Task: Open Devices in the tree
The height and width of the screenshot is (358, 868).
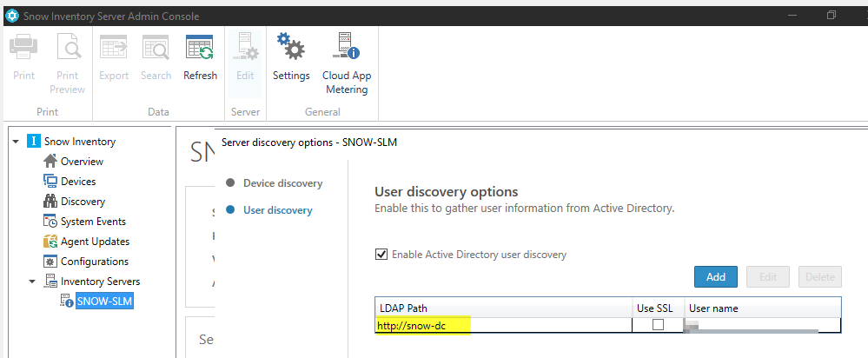Action: (78, 182)
